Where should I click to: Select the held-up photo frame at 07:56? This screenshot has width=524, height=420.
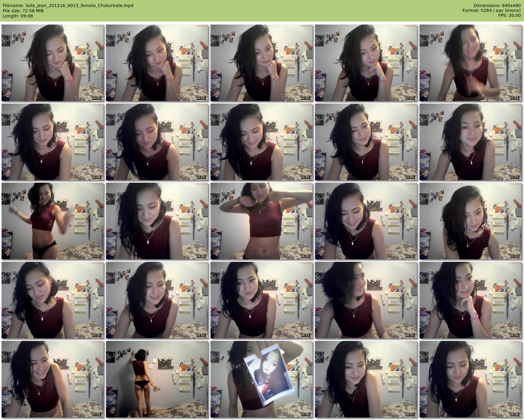tap(262, 379)
